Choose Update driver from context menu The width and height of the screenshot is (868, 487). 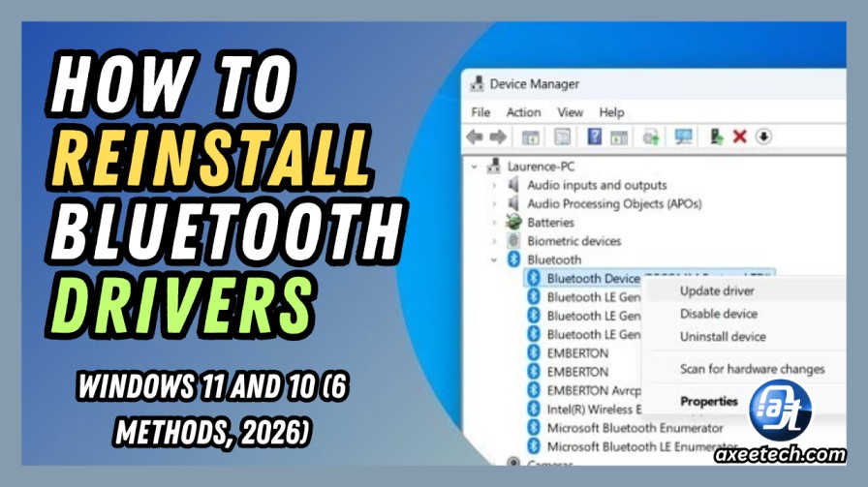tap(717, 291)
